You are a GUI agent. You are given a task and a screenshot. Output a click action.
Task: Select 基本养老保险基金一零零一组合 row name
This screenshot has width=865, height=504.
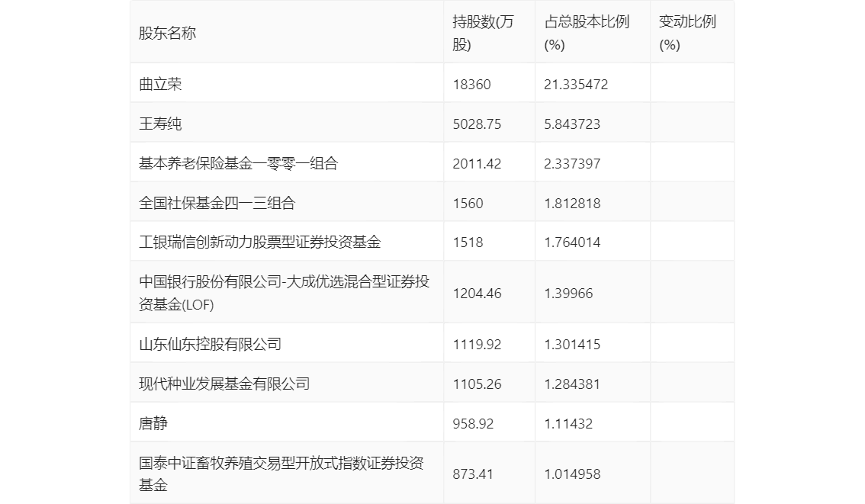(238, 164)
